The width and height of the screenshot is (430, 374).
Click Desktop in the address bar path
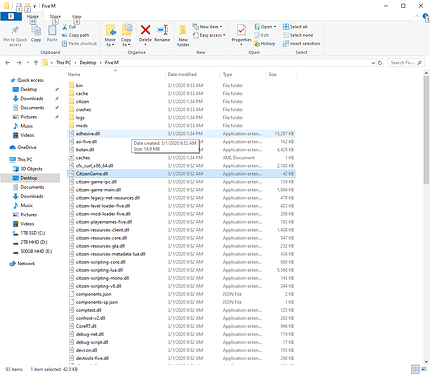click(88, 62)
